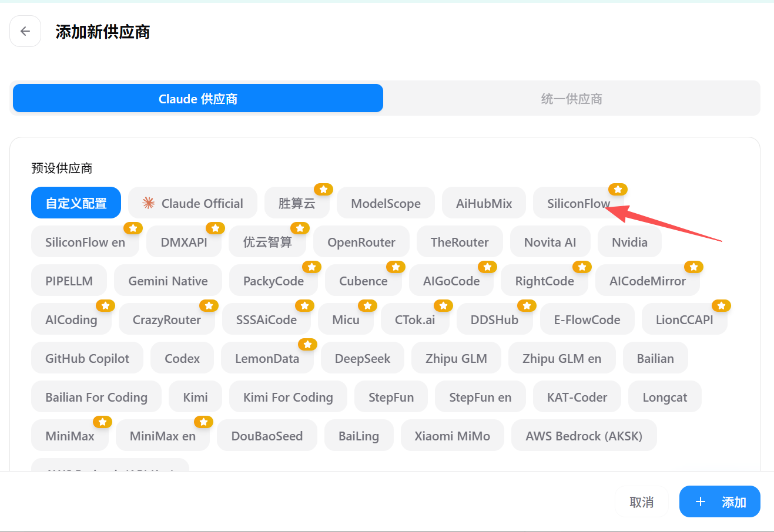Click the 添加 add button
This screenshot has width=774, height=532.
(x=719, y=501)
